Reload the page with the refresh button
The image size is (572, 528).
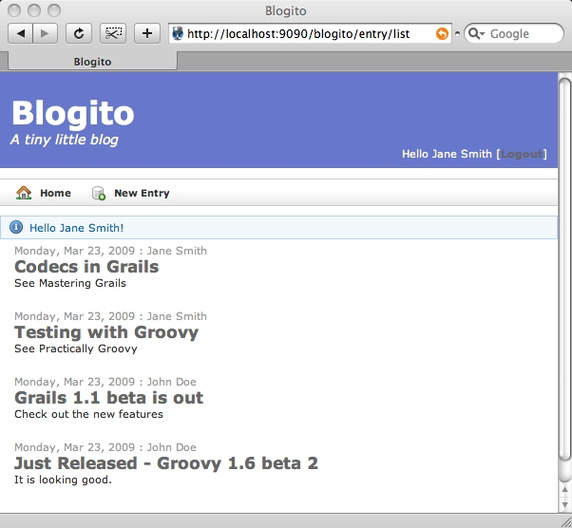[78, 34]
